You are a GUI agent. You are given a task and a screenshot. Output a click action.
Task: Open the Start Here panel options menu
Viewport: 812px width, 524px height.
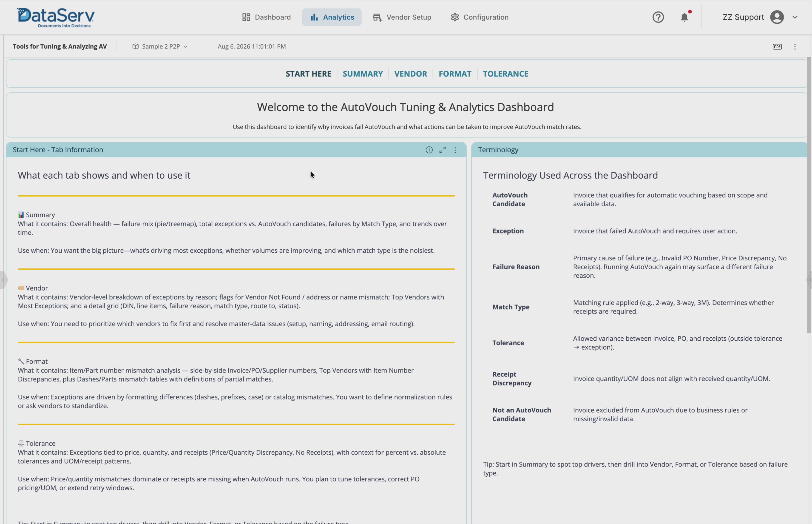pos(455,150)
